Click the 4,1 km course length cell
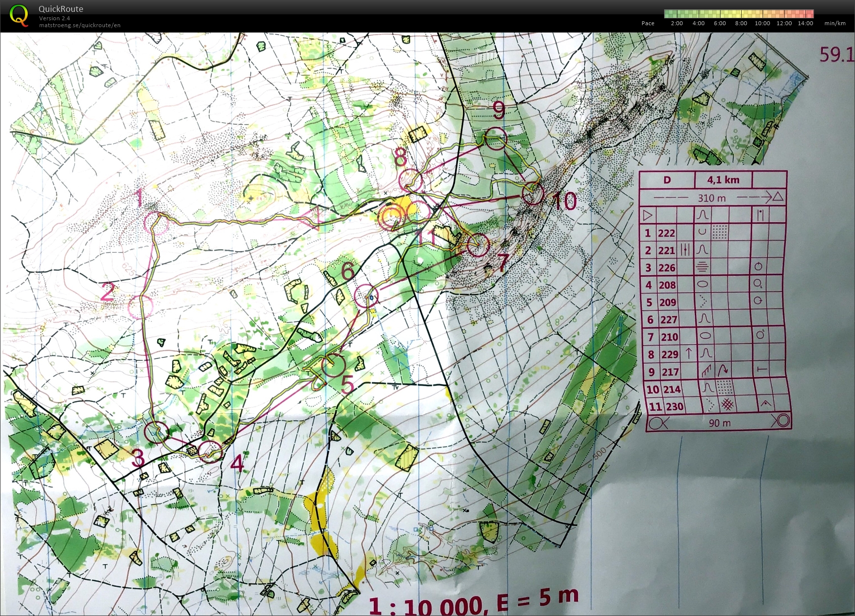 coord(723,180)
